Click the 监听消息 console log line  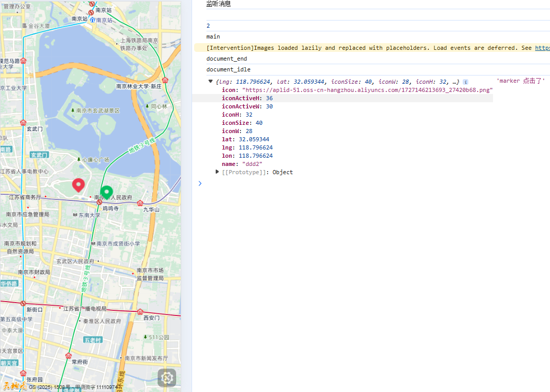coord(219,4)
